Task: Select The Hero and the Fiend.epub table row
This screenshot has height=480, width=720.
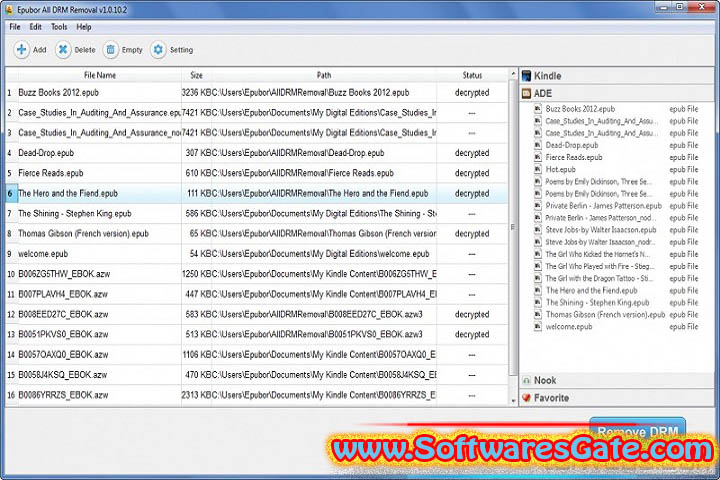Action: [257, 193]
